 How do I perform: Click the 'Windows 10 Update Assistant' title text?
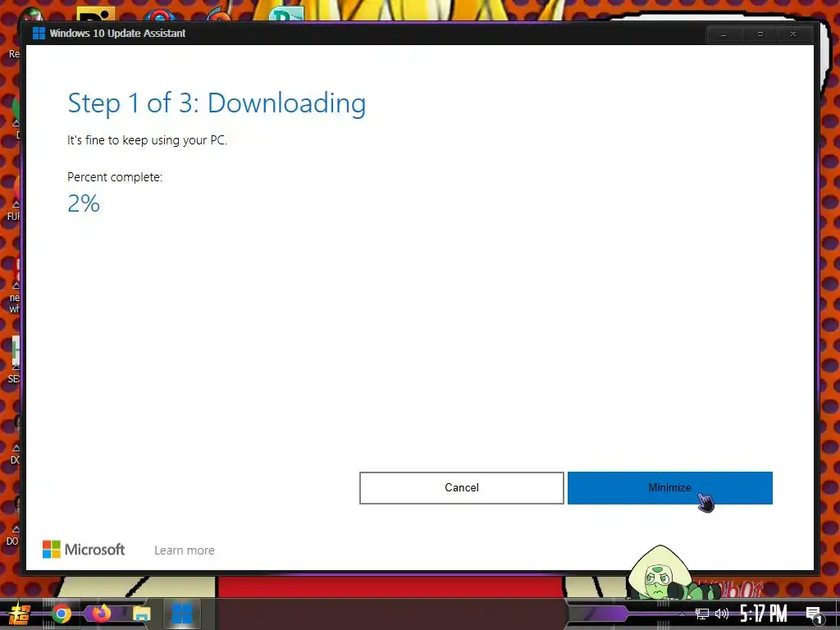pyautogui.click(x=117, y=33)
